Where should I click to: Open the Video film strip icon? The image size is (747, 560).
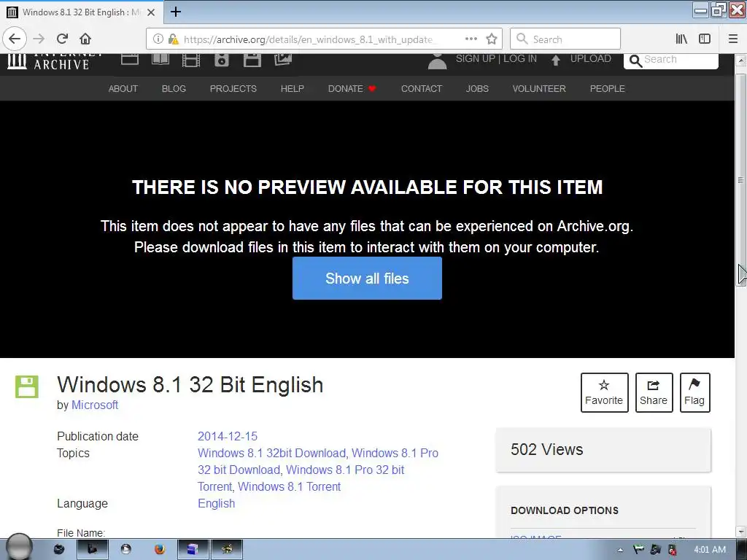(191, 60)
